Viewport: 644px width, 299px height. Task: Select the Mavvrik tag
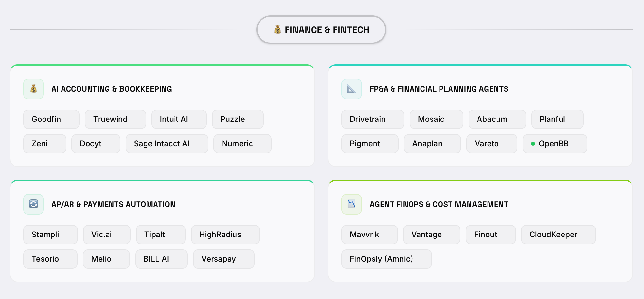[x=369, y=235]
